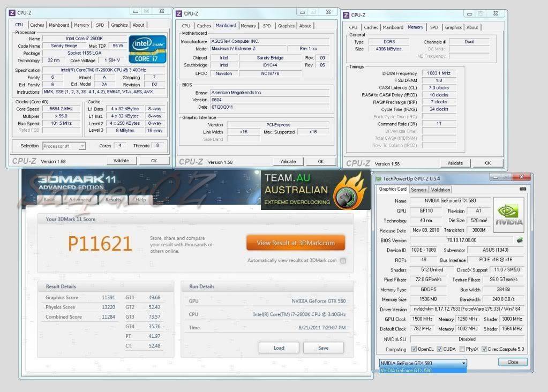Screen dimensions: 548x392
Task: Open the Validation tab in GPU-Z
Action: [x=440, y=189]
